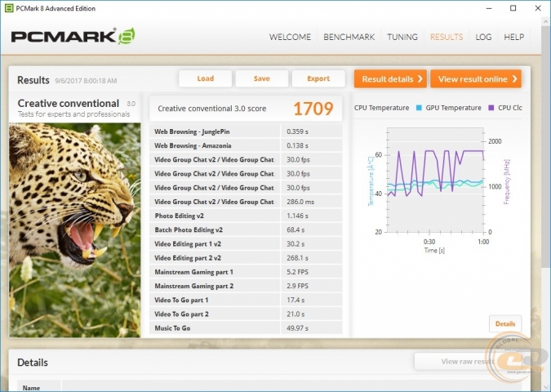This screenshot has width=551, height=392.
Task: Click the PCMark 8 title bar icon
Action: point(9,8)
